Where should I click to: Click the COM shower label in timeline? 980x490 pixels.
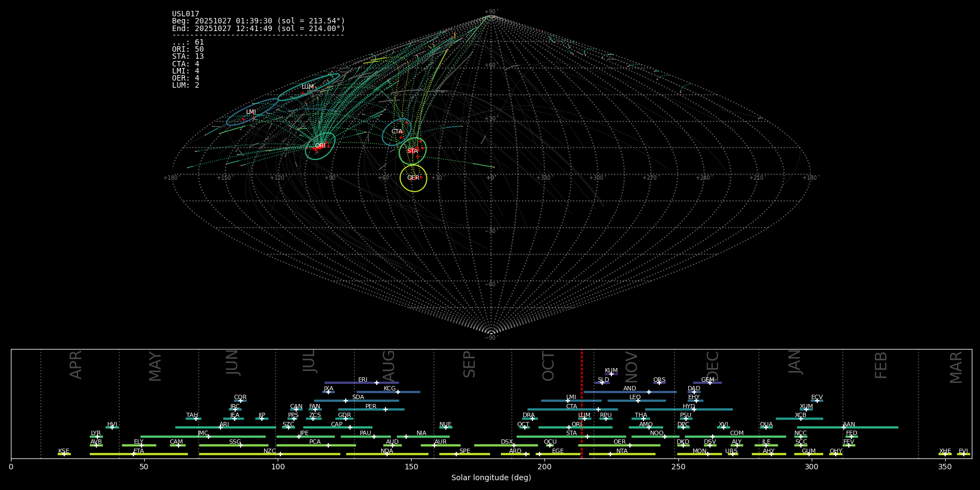tap(737, 433)
